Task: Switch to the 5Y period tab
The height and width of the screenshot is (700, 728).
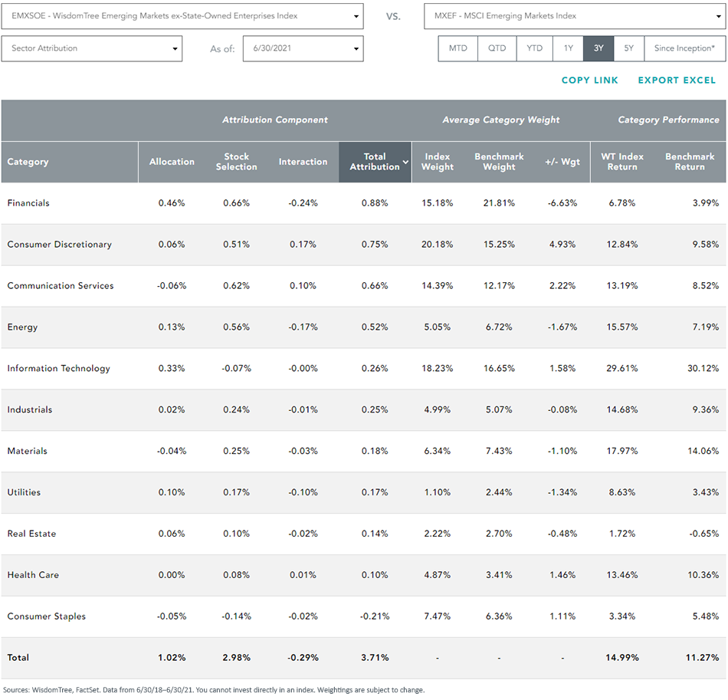Action: click(x=628, y=49)
